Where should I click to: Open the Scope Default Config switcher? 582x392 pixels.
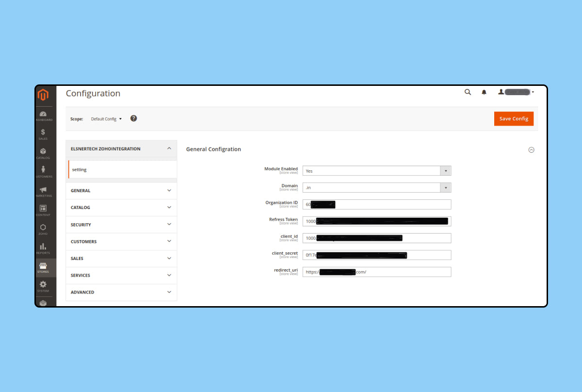[x=106, y=119]
